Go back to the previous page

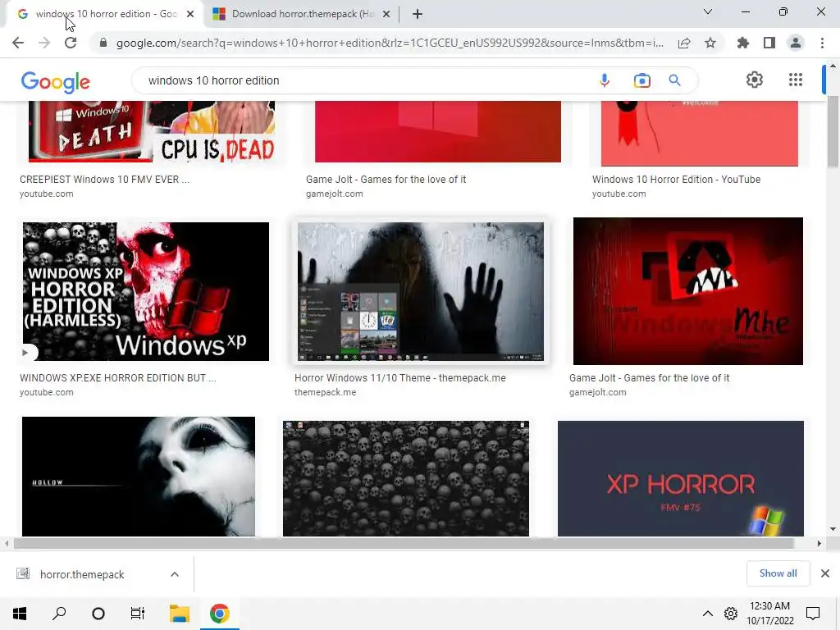point(18,43)
